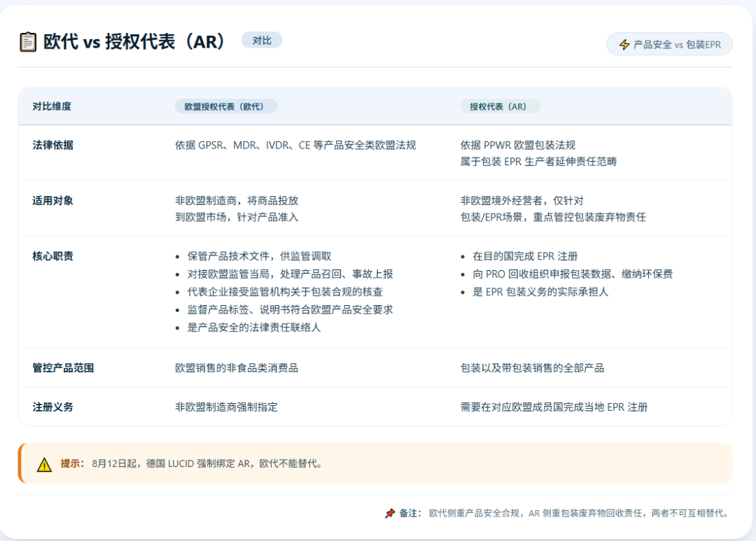Click the cell 非欧盟制造商强制指定

(x=227, y=407)
